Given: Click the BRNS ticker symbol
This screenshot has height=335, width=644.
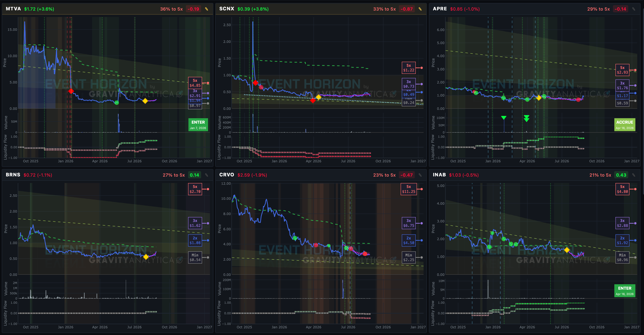Looking at the screenshot, I should (x=13, y=175).
